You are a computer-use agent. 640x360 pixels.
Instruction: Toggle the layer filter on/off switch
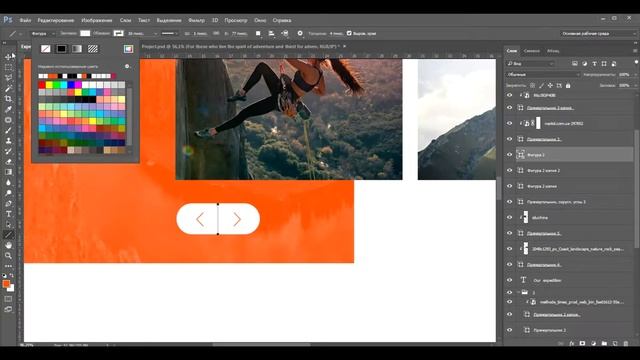(636, 63)
